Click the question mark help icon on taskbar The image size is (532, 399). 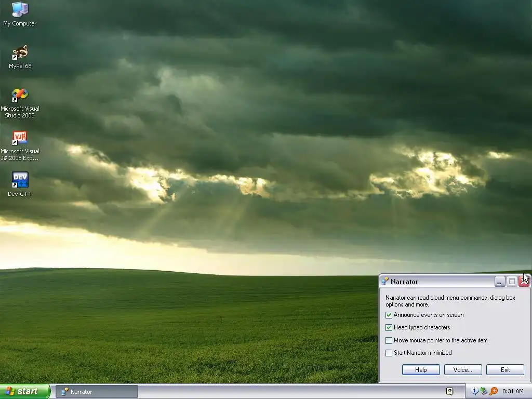pyautogui.click(x=449, y=392)
